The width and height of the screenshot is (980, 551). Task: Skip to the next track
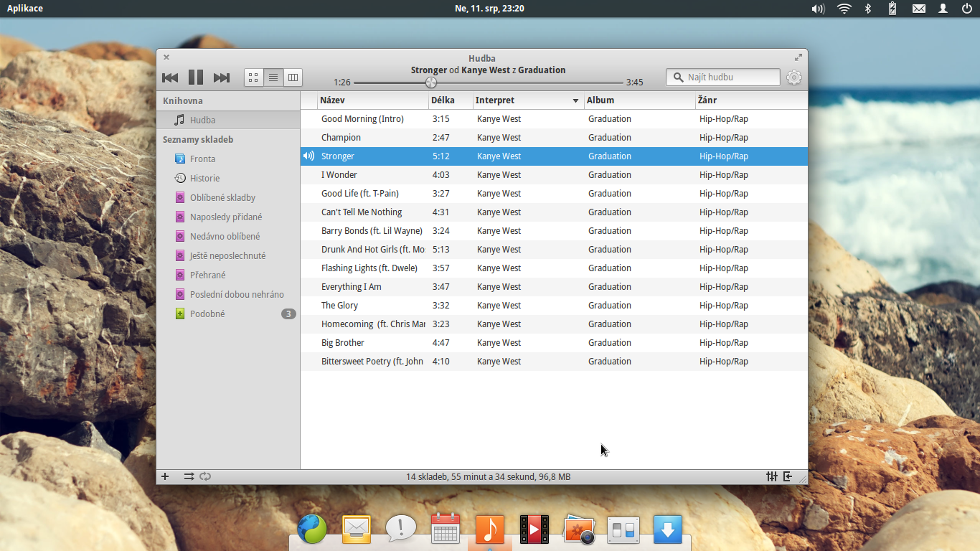point(221,77)
